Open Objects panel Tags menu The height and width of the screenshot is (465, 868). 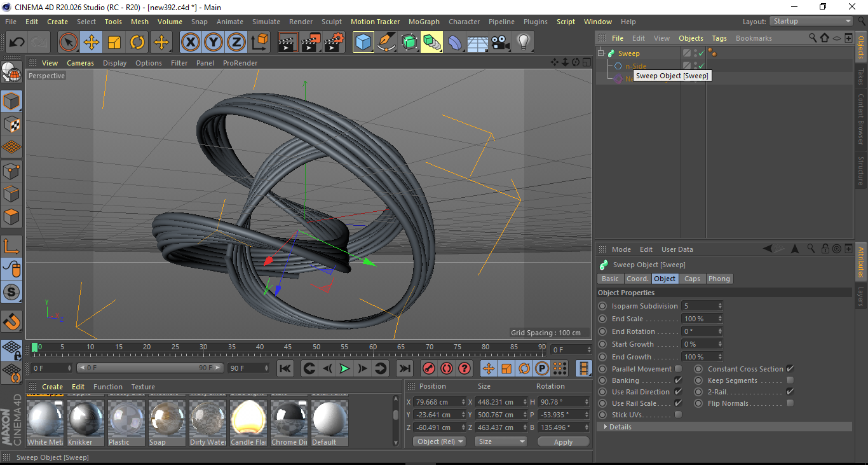point(719,38)
